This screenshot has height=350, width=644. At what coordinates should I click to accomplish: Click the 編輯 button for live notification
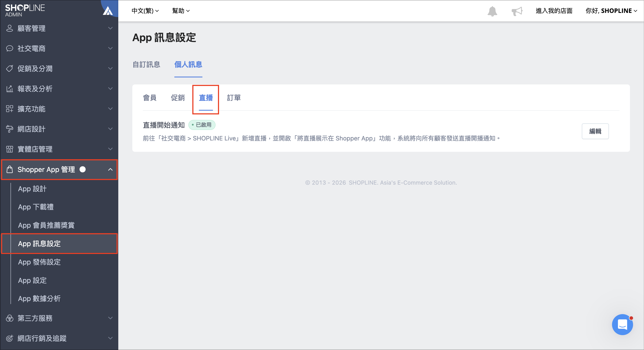pos(595,131)
